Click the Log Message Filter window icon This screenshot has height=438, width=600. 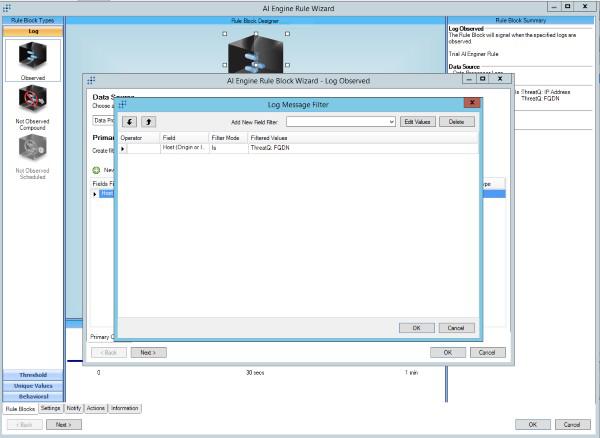click(x=122, y=104)
